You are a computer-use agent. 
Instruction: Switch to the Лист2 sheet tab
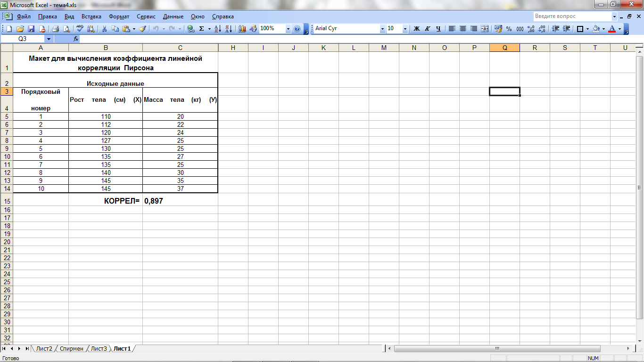(44, 349)
